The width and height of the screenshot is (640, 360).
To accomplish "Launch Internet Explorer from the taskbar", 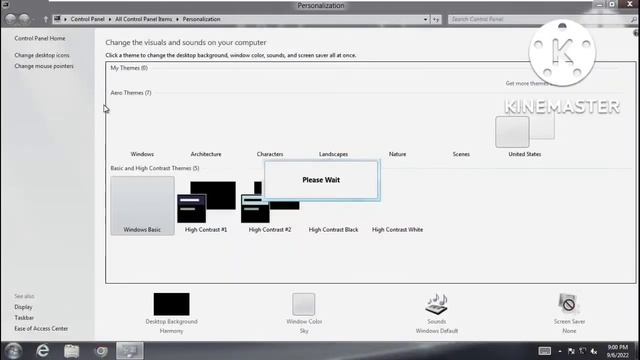I will point(42,351).
